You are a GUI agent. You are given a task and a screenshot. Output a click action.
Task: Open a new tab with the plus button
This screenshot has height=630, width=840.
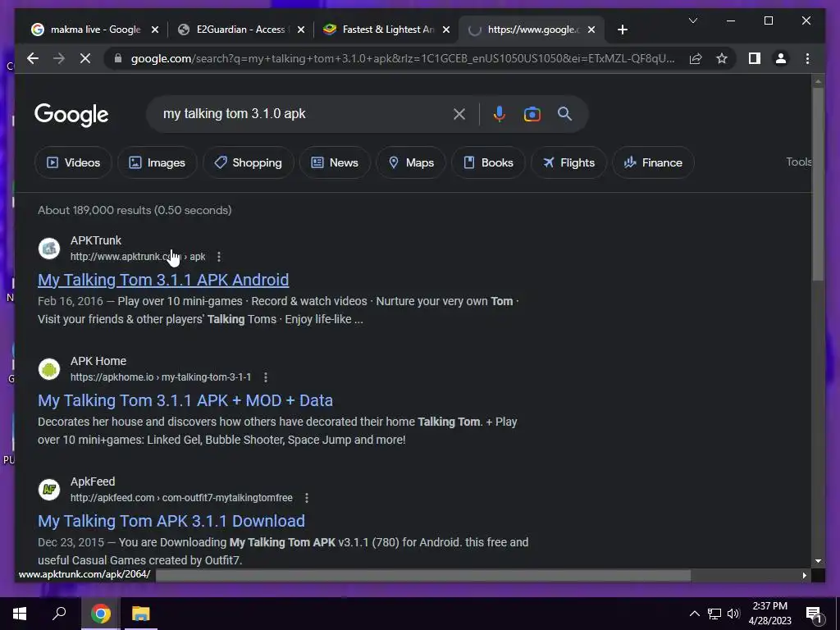tap(622, 30)
